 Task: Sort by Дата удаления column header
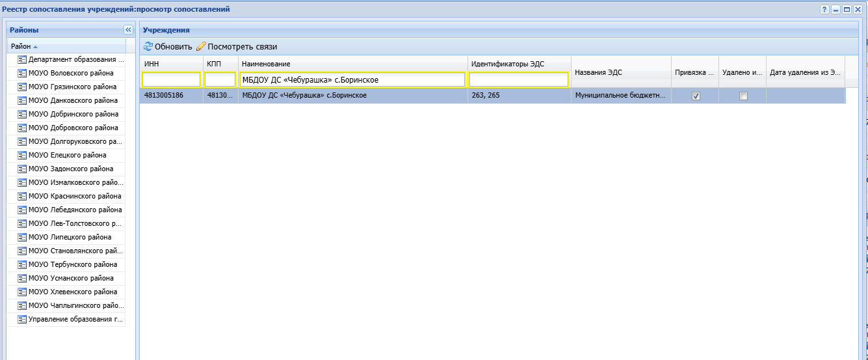(x=806, y=72)
